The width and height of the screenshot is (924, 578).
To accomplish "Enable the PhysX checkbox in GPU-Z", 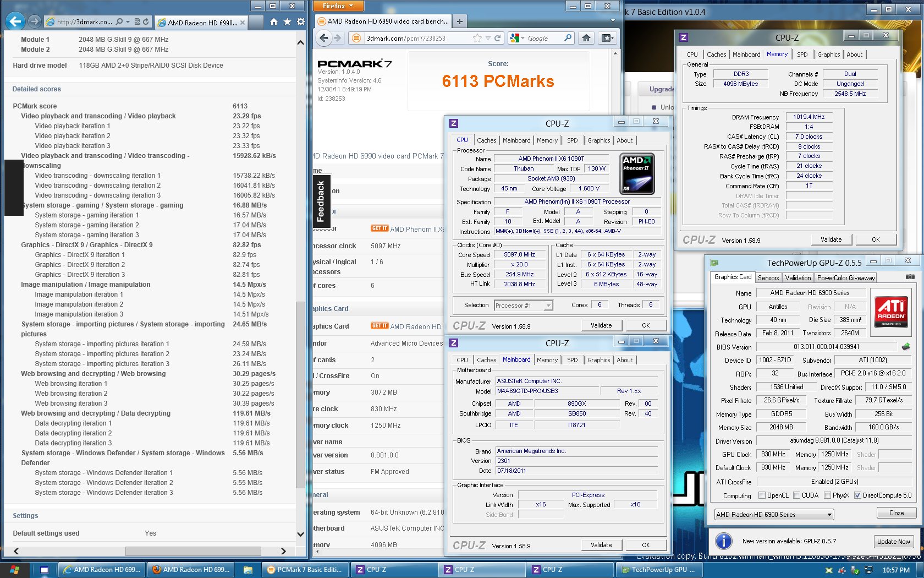I will [x=827, y=495].
